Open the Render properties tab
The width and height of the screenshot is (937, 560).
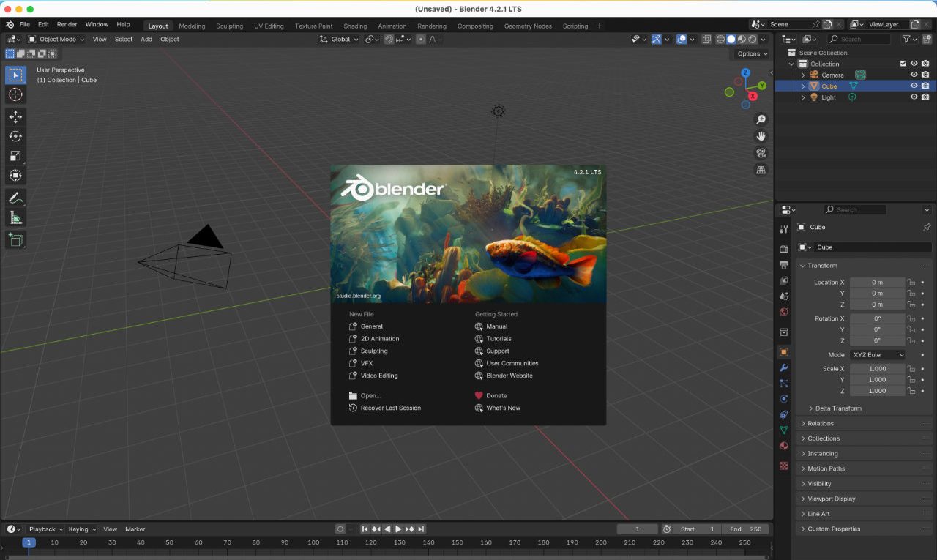[784, 249]
